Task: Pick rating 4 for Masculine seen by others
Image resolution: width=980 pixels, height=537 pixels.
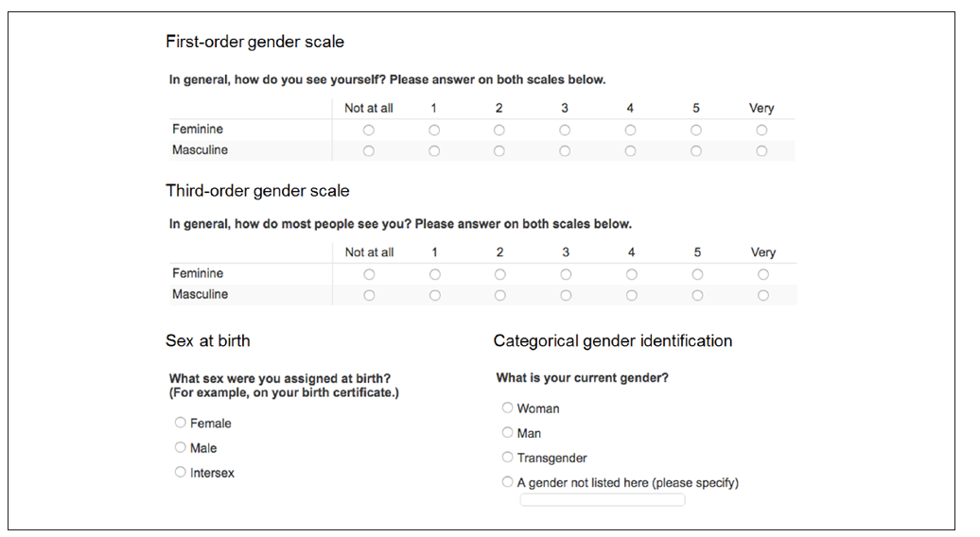Action: [x=631, y=296]
